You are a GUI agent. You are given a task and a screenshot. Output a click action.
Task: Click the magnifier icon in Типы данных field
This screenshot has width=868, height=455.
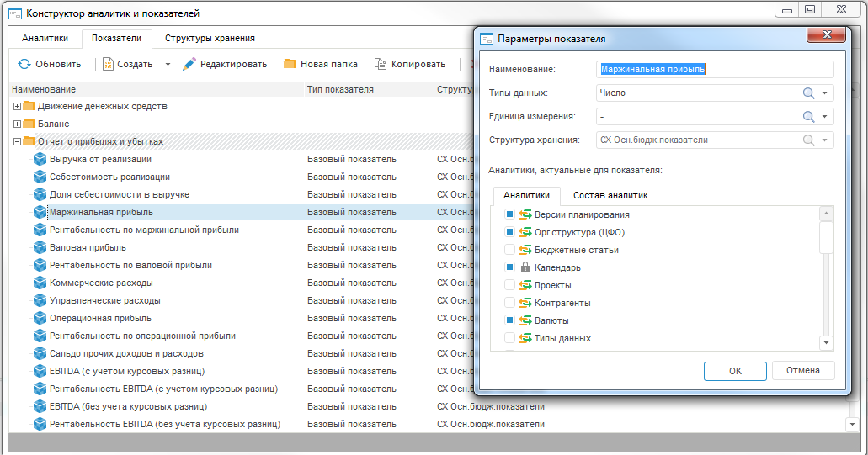[x=808, y=93]
